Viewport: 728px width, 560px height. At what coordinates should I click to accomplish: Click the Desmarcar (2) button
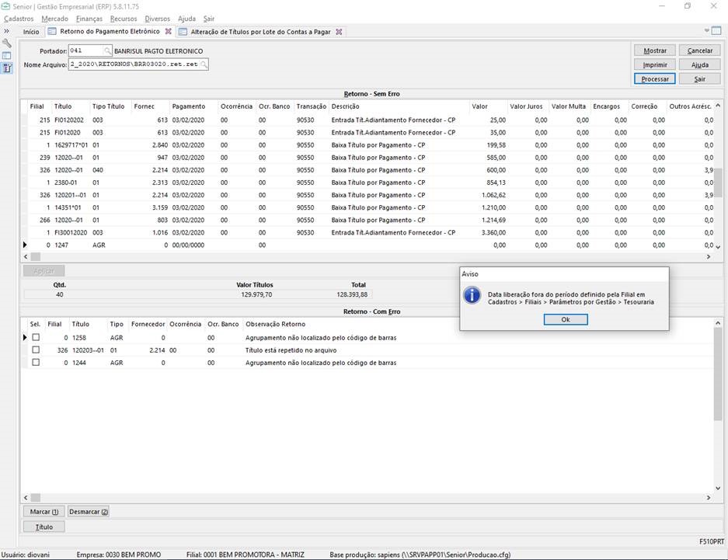[x=89, y=511]
